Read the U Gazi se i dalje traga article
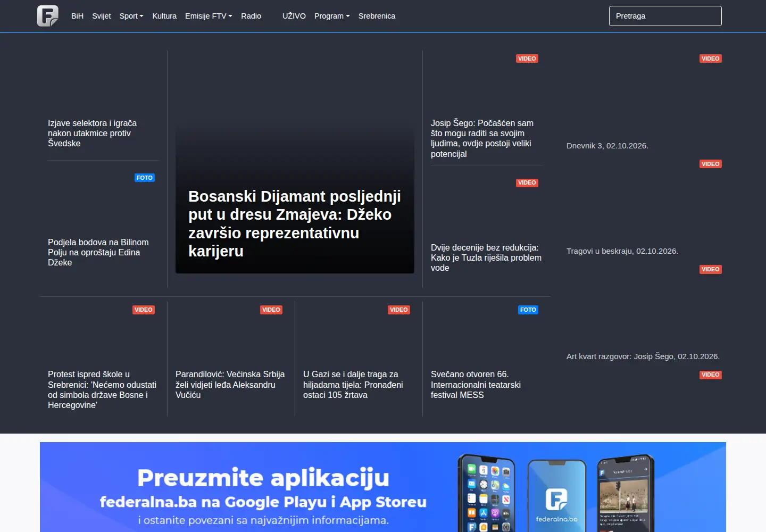766x532 pixels. tap(353, 385)
